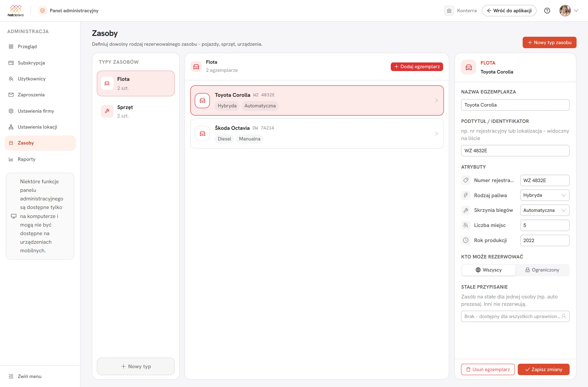Click the shield icon beside Panel administracyjny
The image size is (588, 387).
pyautogui.click(x=42, y=11)
